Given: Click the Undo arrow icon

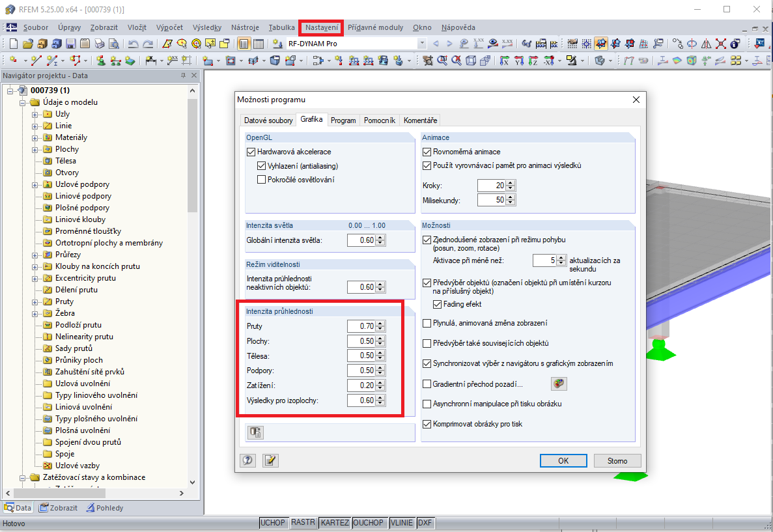Looking at the screenshot, I should coord(133,44).
